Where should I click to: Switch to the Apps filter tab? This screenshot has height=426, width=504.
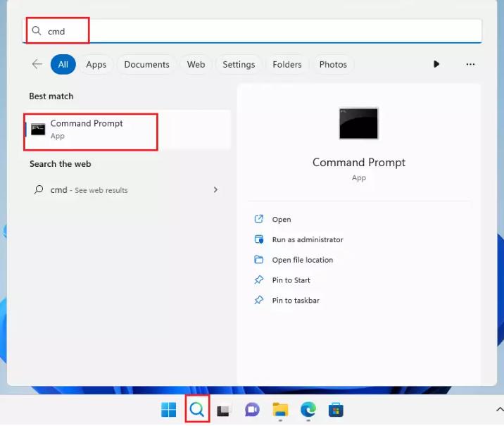click(x=96, y=64)
